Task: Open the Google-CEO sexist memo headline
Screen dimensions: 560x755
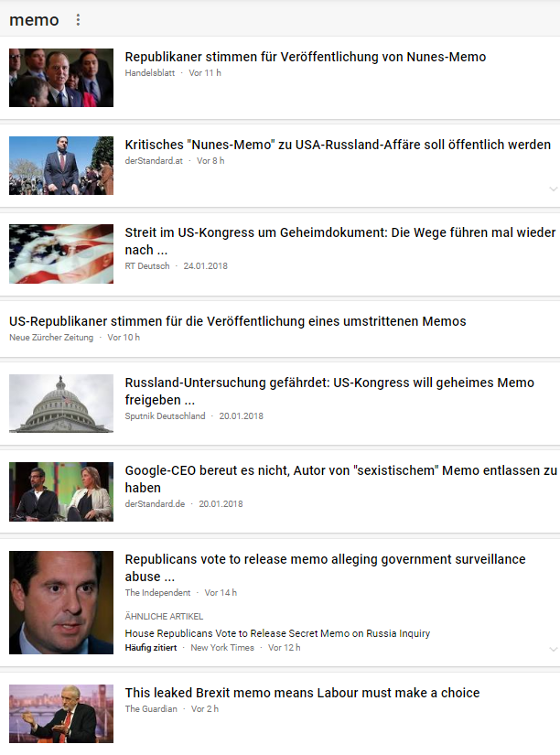Action: (341, 480)
